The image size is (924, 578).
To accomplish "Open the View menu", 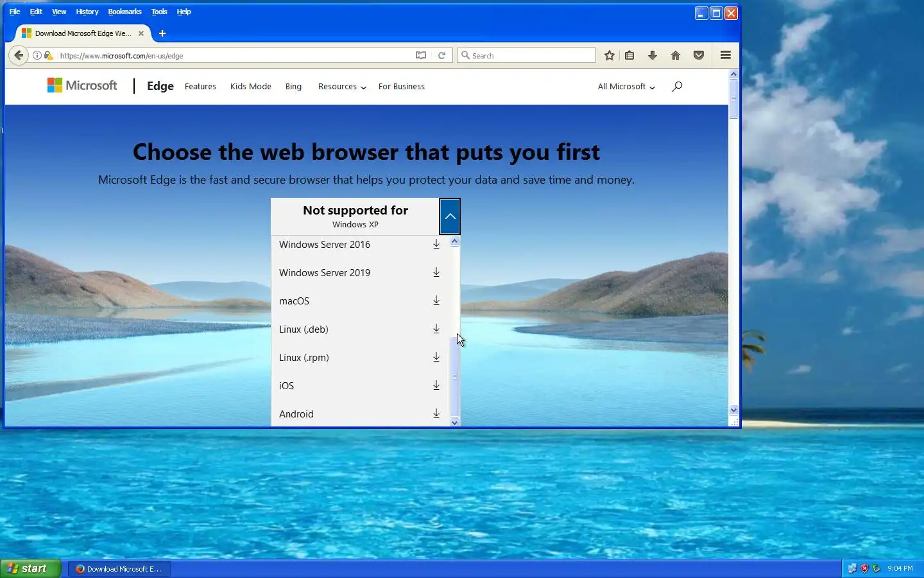I will tap(59, 12).
